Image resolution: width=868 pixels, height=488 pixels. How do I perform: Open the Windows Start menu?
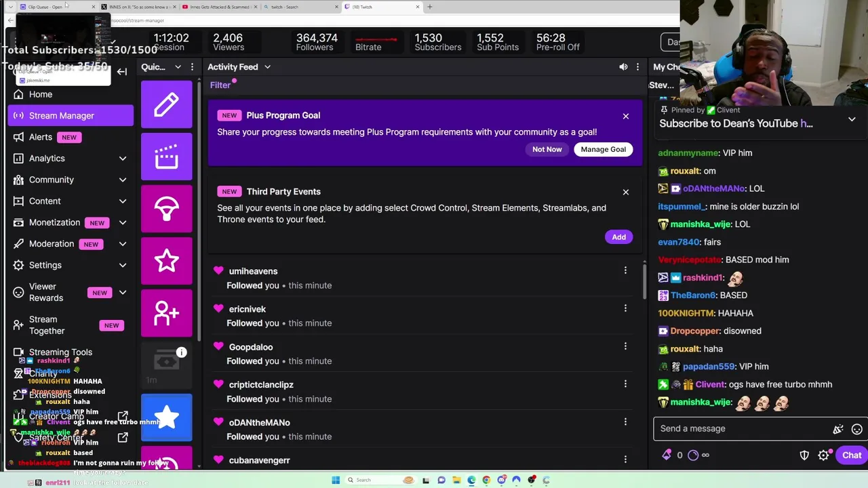pos(335,480)
